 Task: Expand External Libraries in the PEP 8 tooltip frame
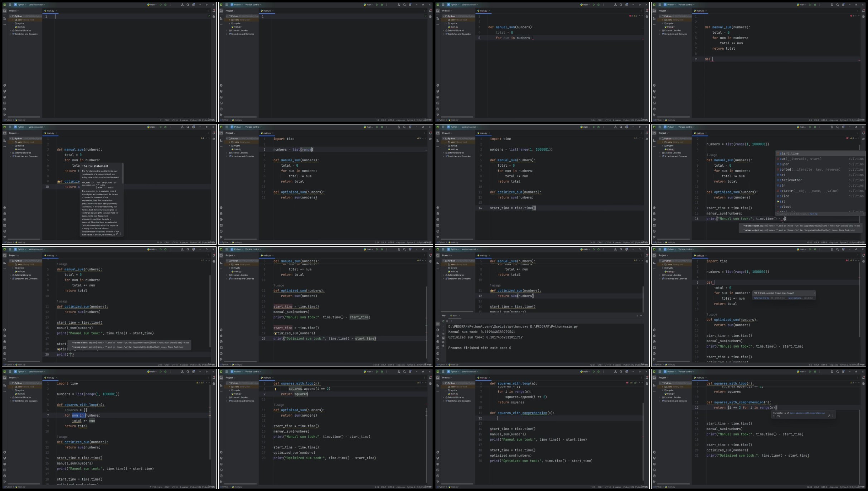tap(660, 275)
